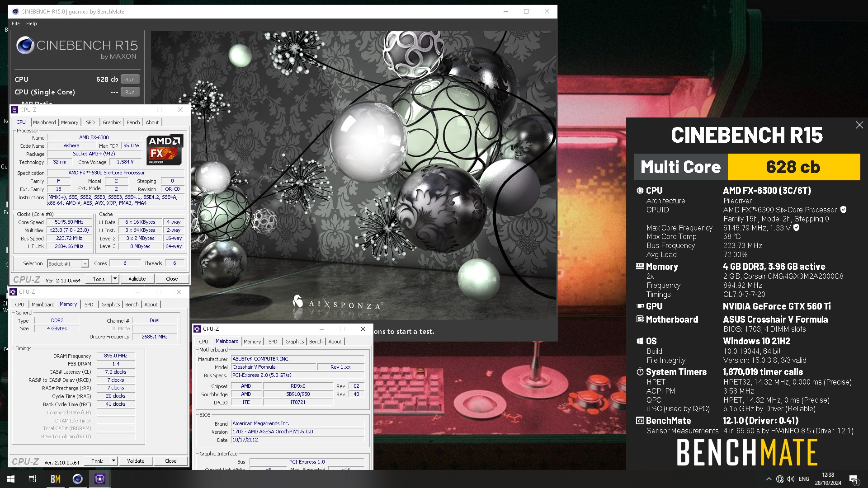This screenshot has width=868, height=488.
Task: Open notification center icon
Action: coord(854,479)
